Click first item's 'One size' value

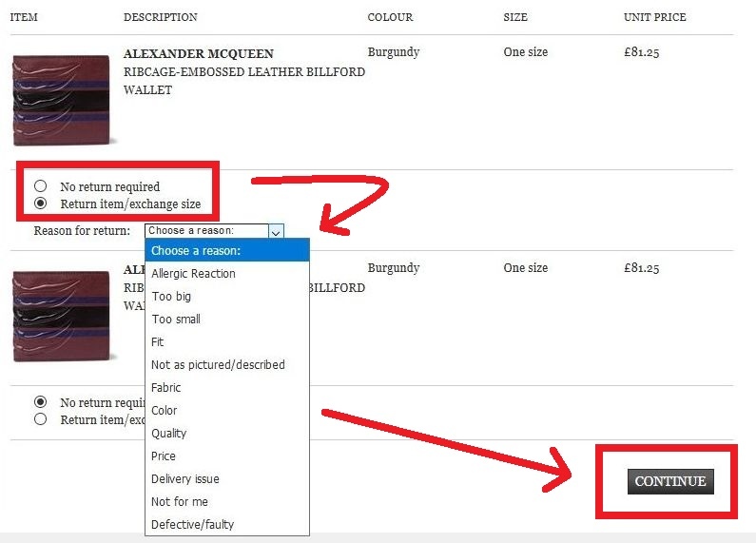point(526,52)
